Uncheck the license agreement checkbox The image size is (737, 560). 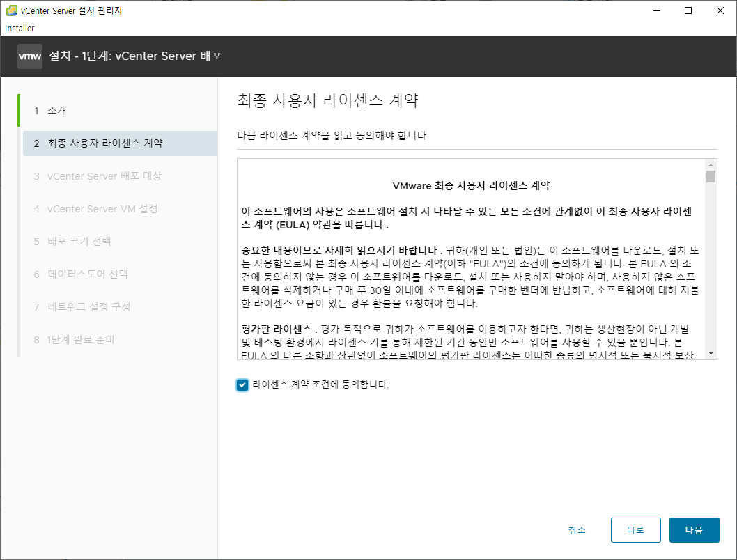pos(242,385)
